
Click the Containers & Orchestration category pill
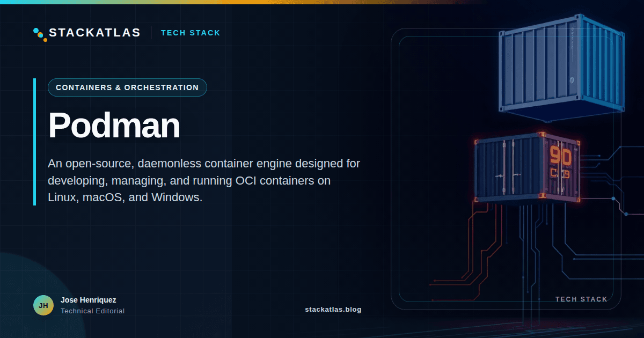(x=127, y=87)
